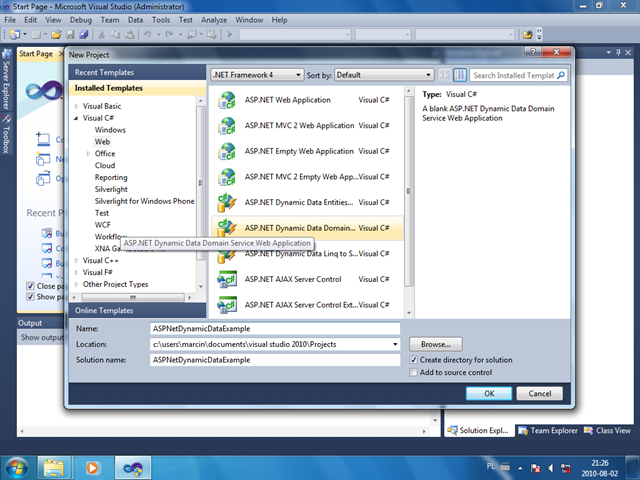
Task: Open the Location path dropdown arrow
Action: click(395, 344)
